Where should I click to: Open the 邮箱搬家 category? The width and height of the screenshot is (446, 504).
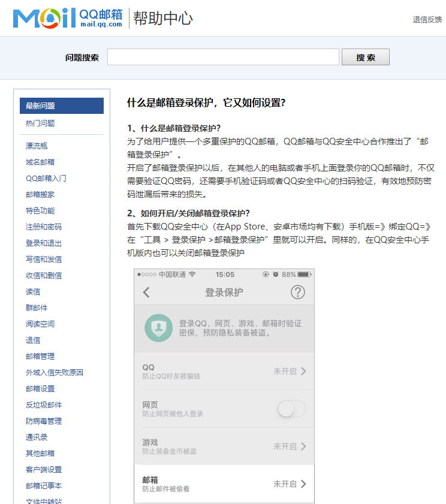40,194
